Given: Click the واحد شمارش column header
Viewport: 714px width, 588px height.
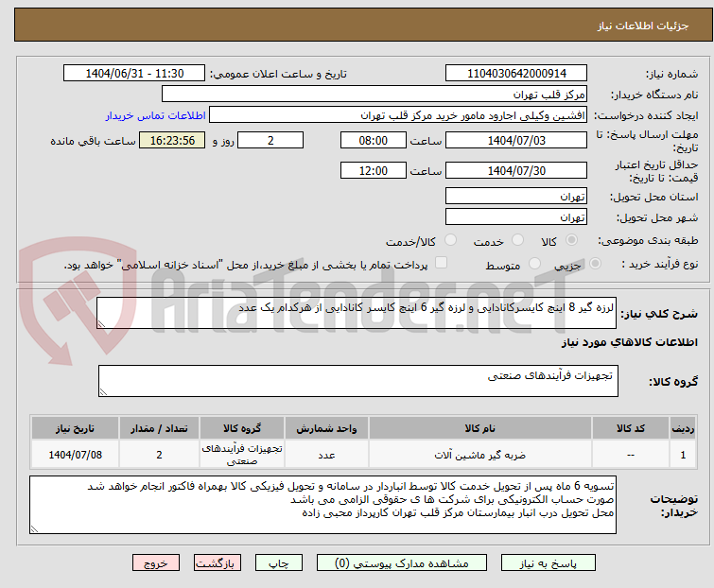Looking at the screenshot, I should pyautogui.click(x=326, y=428).
